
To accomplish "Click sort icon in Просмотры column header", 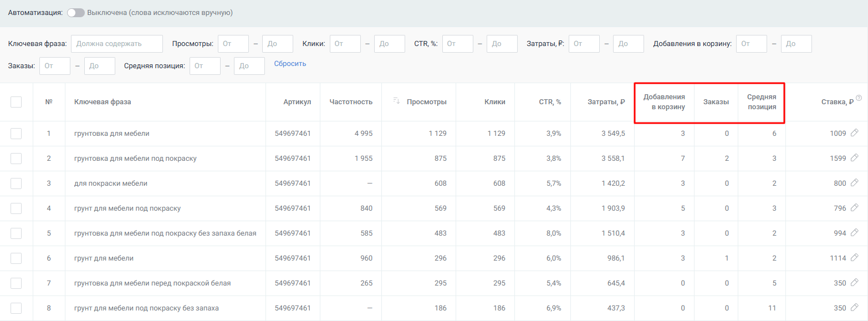I will pyautogui.click(x=396, y=100).
